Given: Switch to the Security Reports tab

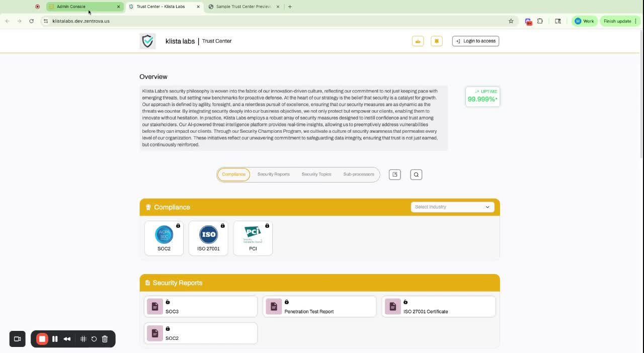Looking at the screenshot, I should [274, 174].
